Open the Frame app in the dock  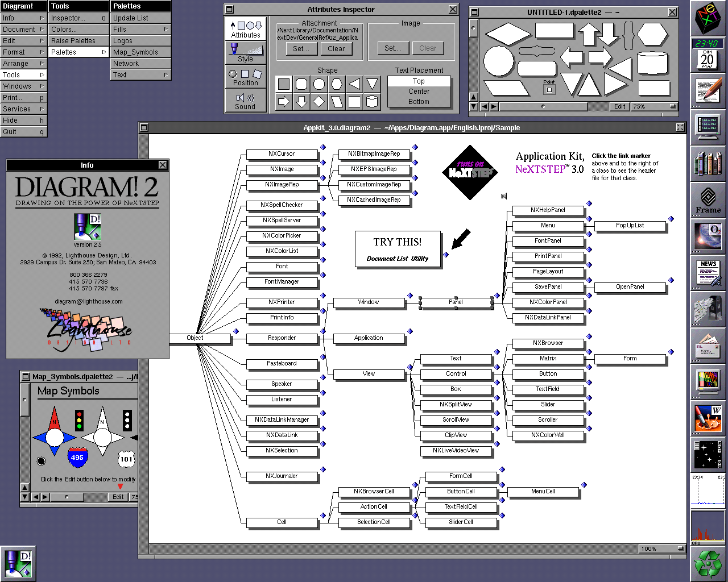pos(708,200)
